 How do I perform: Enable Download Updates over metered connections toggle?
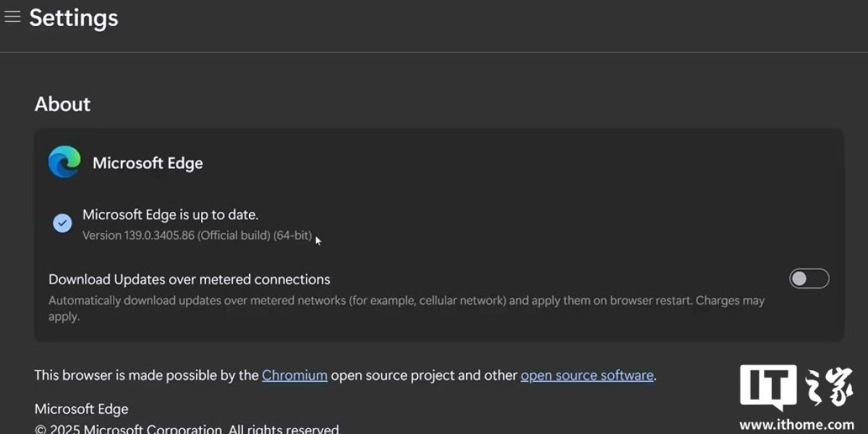click(809, 278)
